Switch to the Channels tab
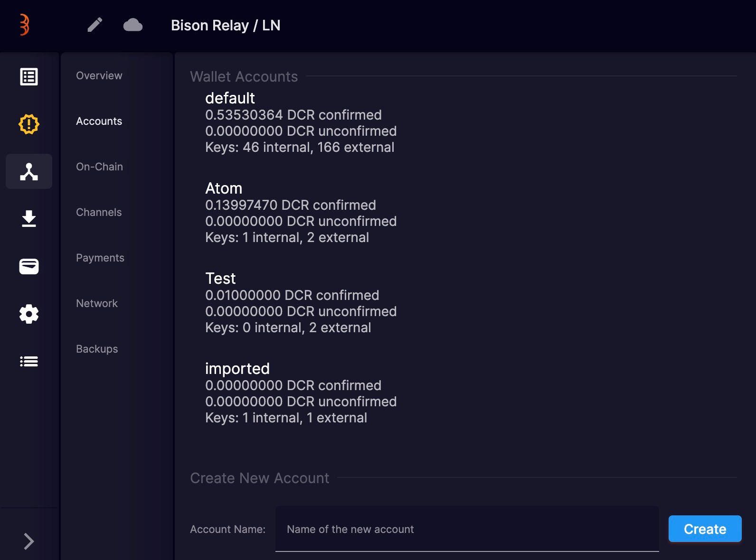This screenshot has height=560, width=756. 99,212
